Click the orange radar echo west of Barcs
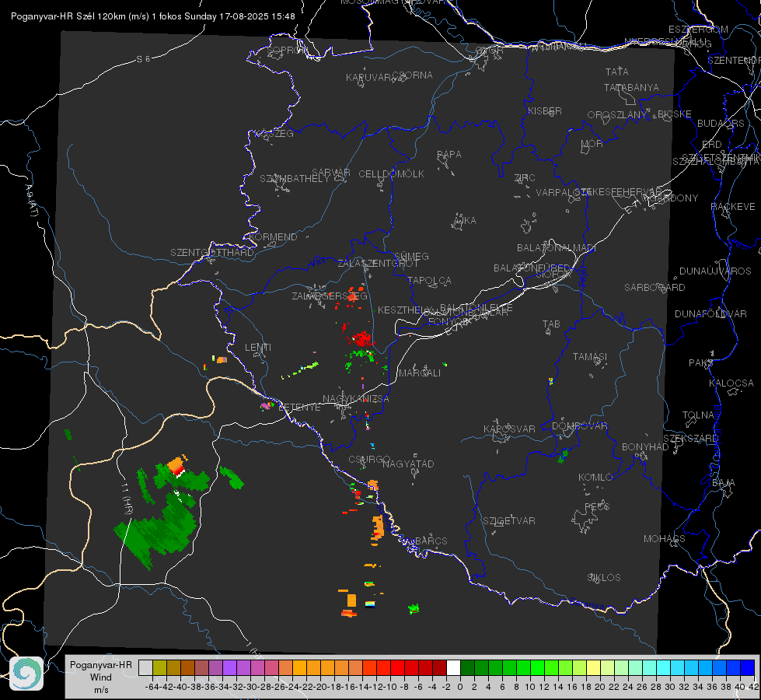This screenshot has height=700, width=761. pos(378,528)
